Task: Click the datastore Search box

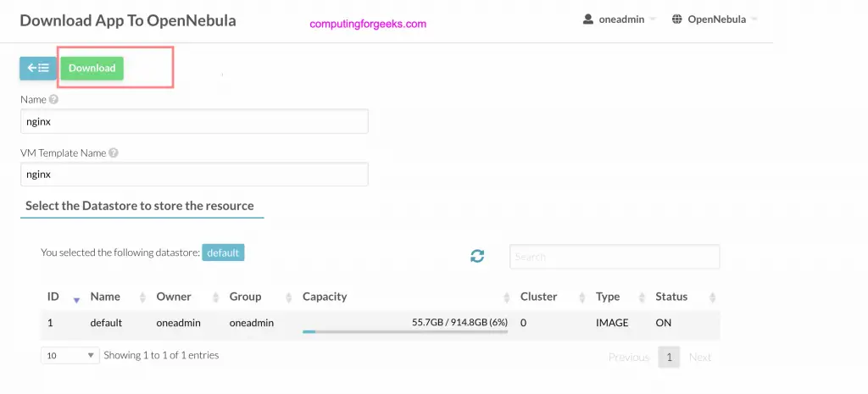Action: [x=615, y=257]
